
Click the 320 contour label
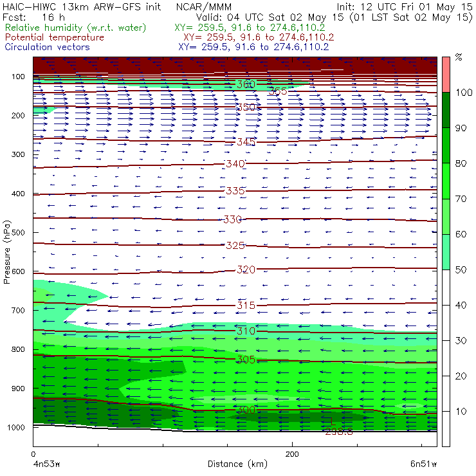click(246, 270)
